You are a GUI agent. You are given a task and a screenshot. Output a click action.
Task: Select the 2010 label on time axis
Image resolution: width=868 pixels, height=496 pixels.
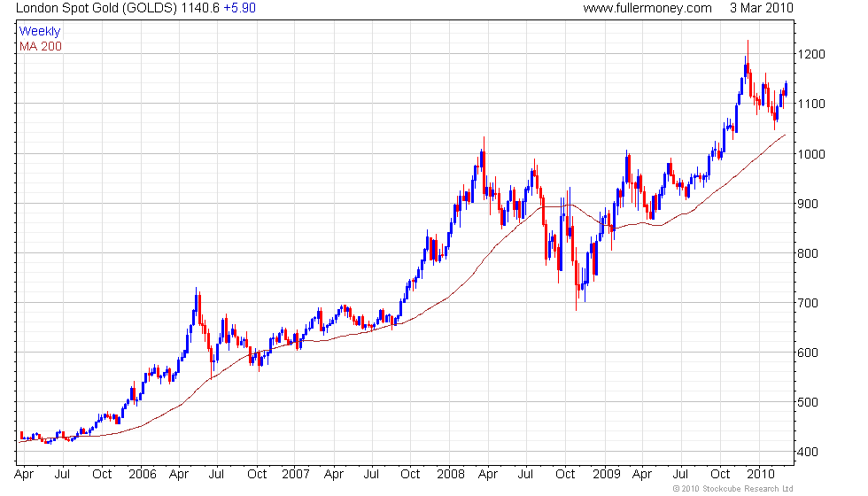tap(761, 475)
